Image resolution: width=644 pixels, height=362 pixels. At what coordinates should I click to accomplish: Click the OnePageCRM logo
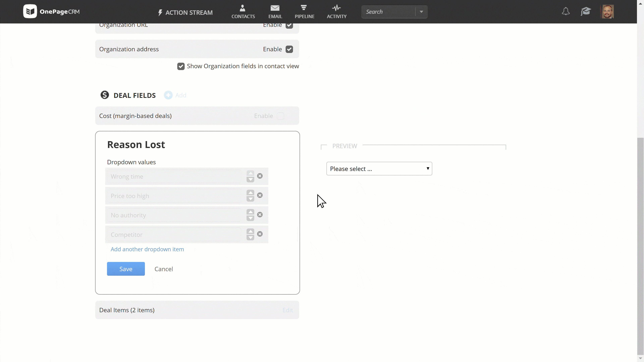pyautogui.click(x=51, y=12)
